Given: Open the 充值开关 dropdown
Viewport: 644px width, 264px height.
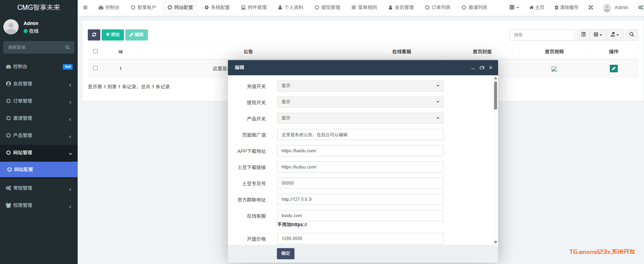Looking at the screenshot, I should 360,86.
